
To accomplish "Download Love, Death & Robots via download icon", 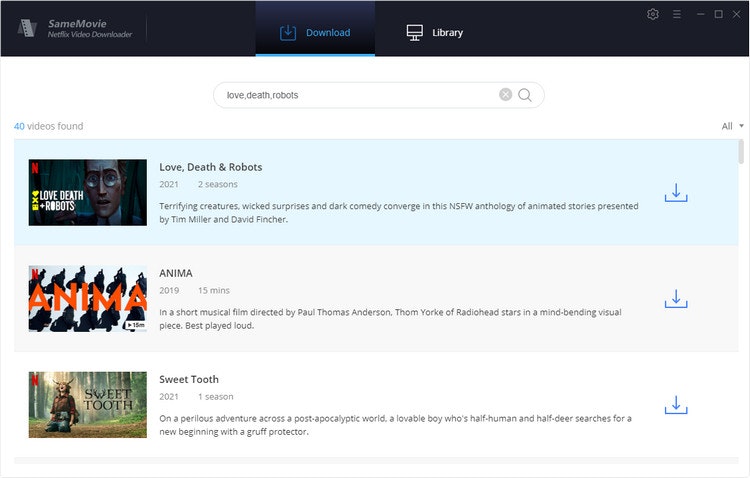I will (676, 193).
